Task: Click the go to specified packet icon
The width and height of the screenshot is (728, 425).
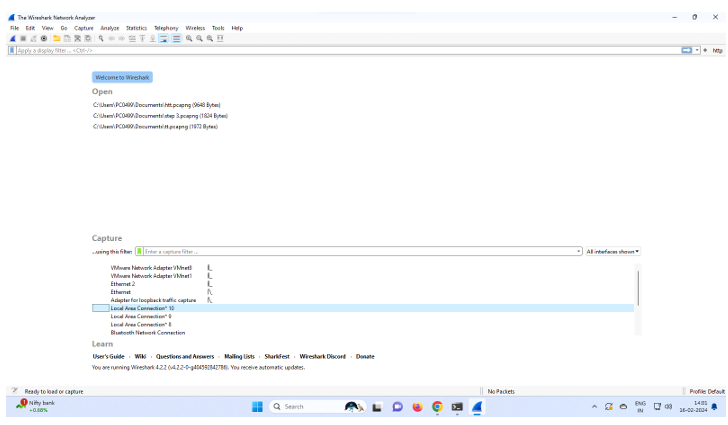Action: [132, 39]
